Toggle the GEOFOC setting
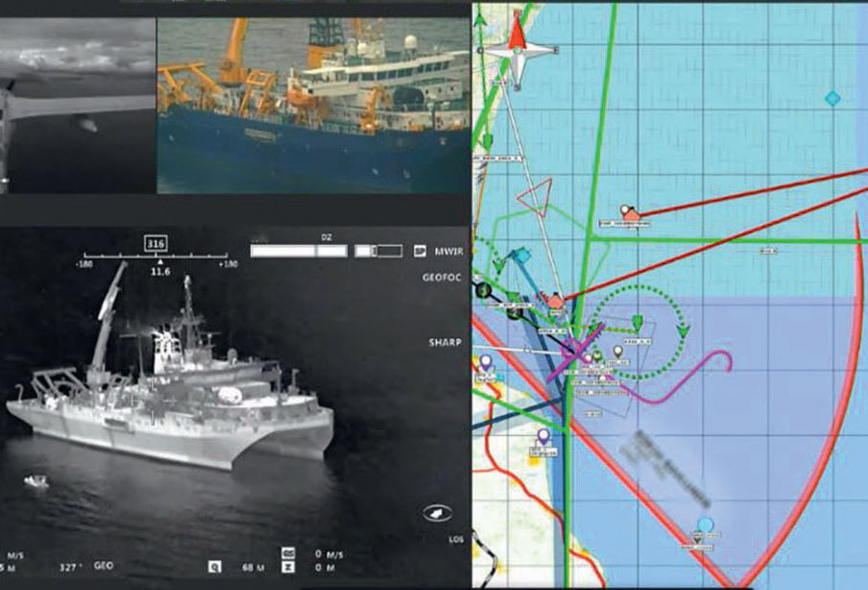This screenshot has width=868, height=590. [443, 277]
